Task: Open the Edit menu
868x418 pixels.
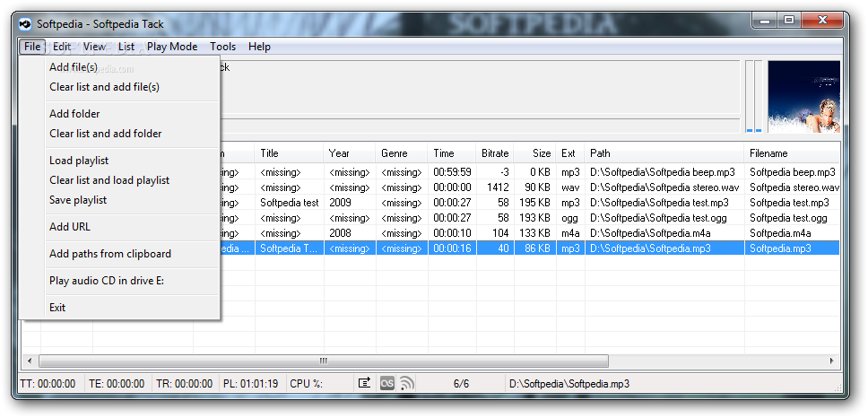Action: point(62,47)
